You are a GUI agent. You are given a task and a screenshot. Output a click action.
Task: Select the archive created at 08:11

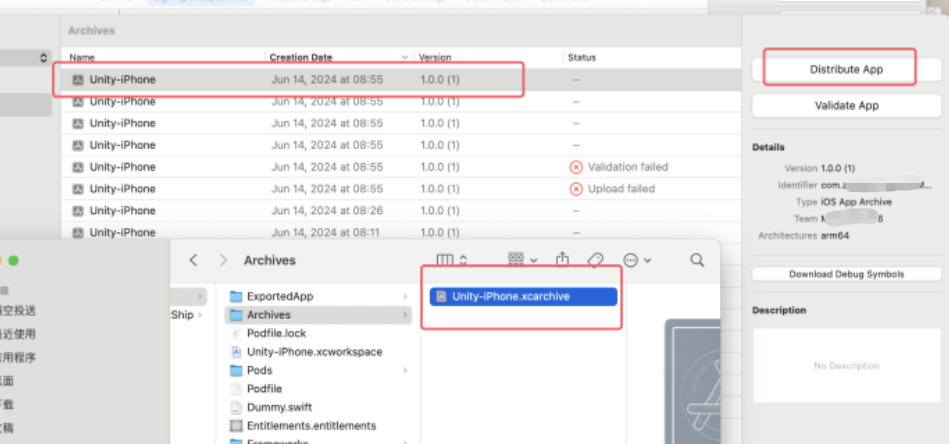[401, 232]
